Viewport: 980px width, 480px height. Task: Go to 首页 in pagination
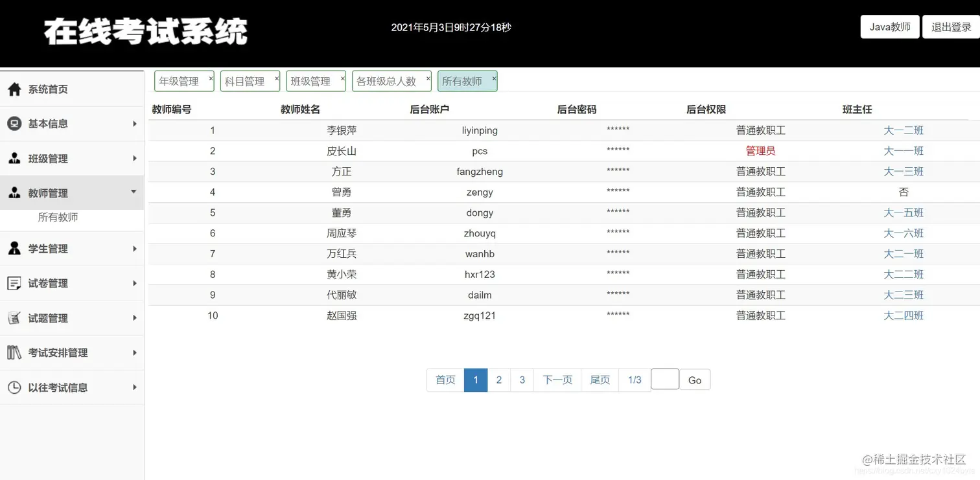pyautogui.click(x=445, y=380)
